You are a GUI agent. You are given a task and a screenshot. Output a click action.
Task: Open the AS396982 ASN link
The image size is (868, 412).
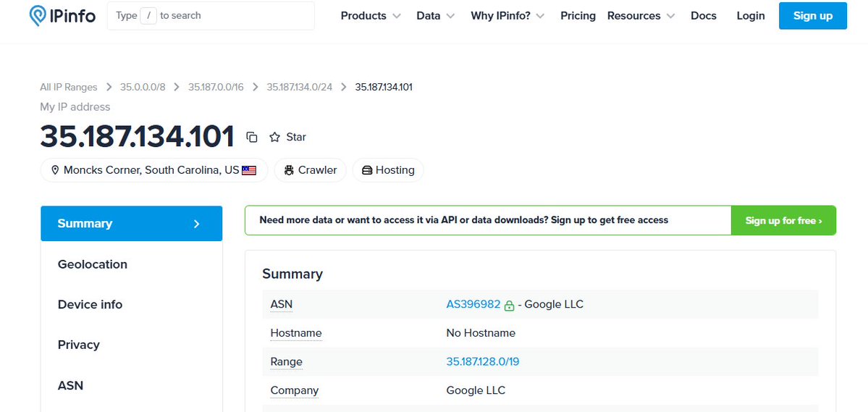point(473,304)
